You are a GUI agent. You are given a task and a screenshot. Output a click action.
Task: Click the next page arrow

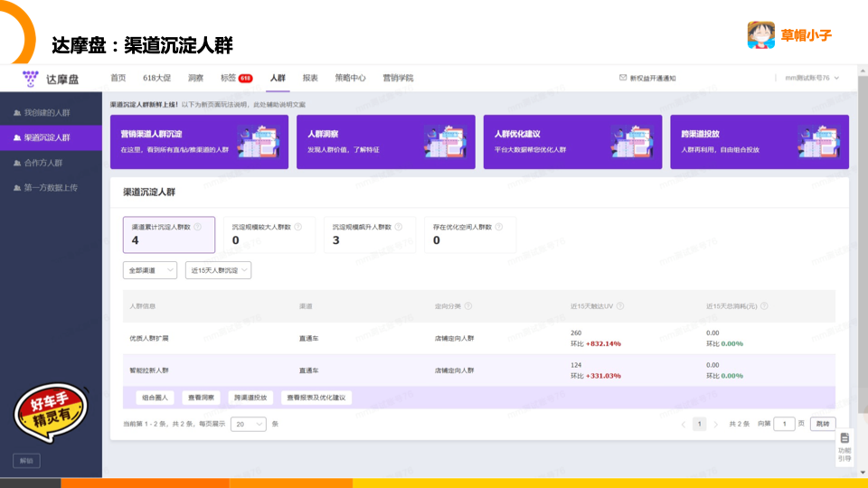click(715, 425)
